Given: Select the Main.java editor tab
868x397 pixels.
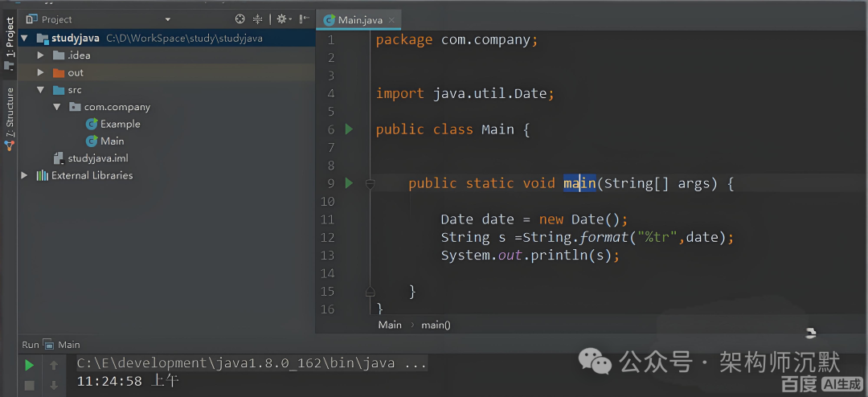Looking at the screenshot, I should (358, 20).
